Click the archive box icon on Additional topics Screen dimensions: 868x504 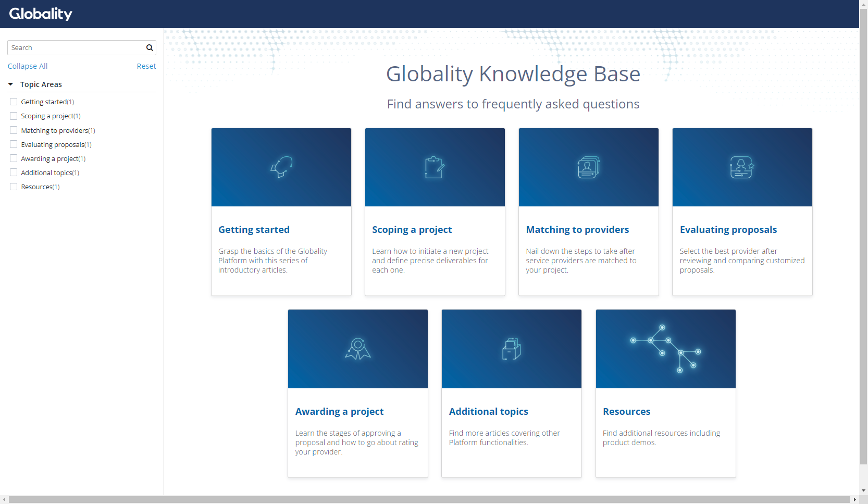pos(511,349)
